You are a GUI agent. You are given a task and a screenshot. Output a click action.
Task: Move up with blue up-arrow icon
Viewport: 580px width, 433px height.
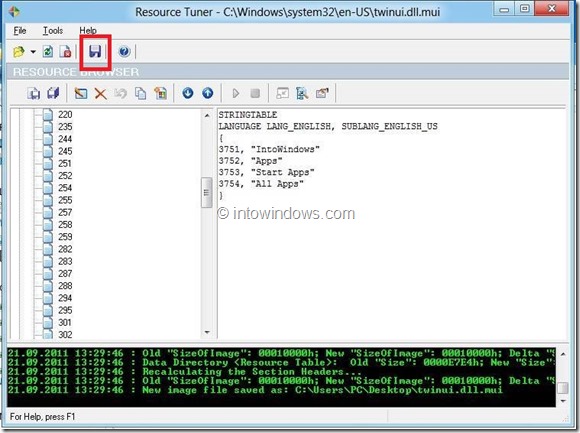pos(208,93)
